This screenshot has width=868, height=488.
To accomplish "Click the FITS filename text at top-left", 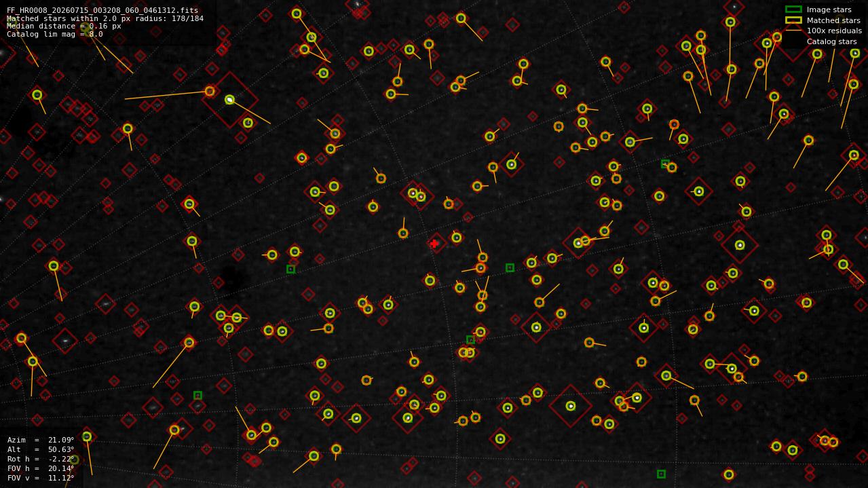I will click(x=102, y=11).
